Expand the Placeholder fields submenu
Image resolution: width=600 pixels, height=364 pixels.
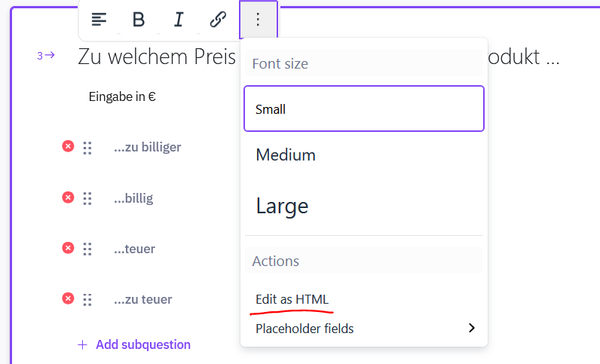[365, 328]
